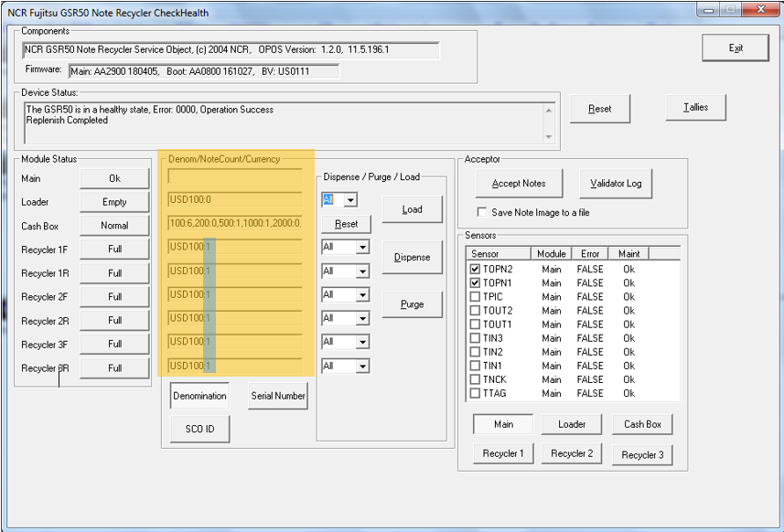Screen dimensions: 784x532
Task: Show Recycler 2 sensors
Action: coord(572,453)
